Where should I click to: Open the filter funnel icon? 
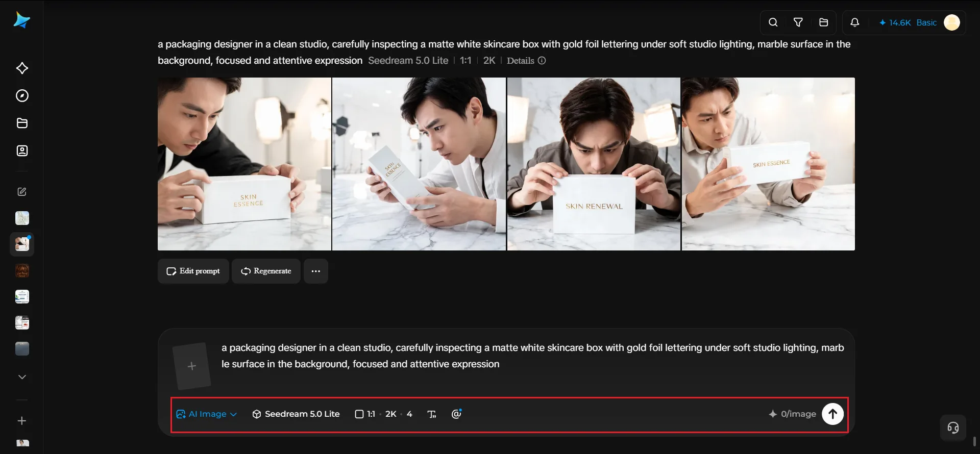coord(798,22)
